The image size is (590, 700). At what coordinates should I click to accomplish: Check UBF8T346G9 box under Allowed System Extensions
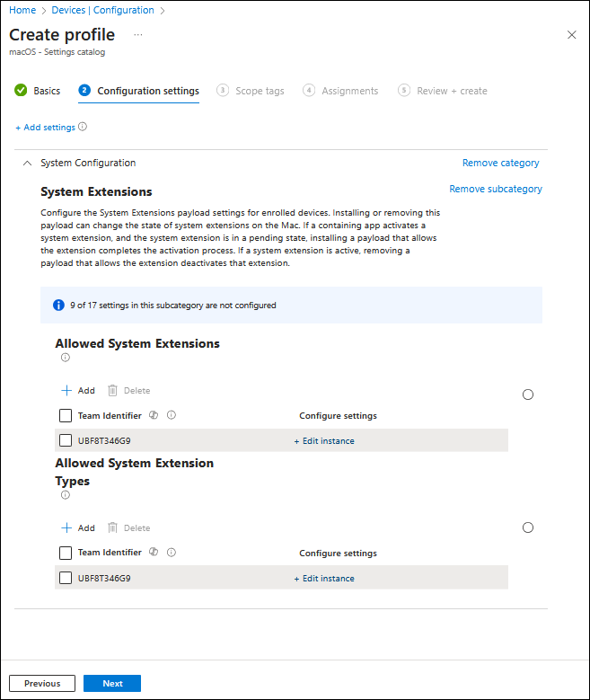pos(66,440)
